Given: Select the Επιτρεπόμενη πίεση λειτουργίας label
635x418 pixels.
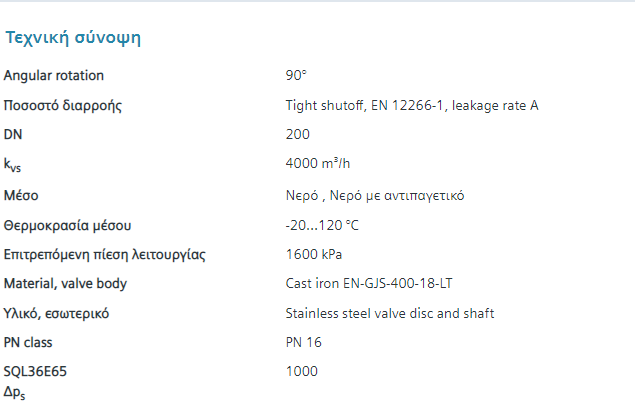Looking at the screenshot, I should (x=104, y=255).
